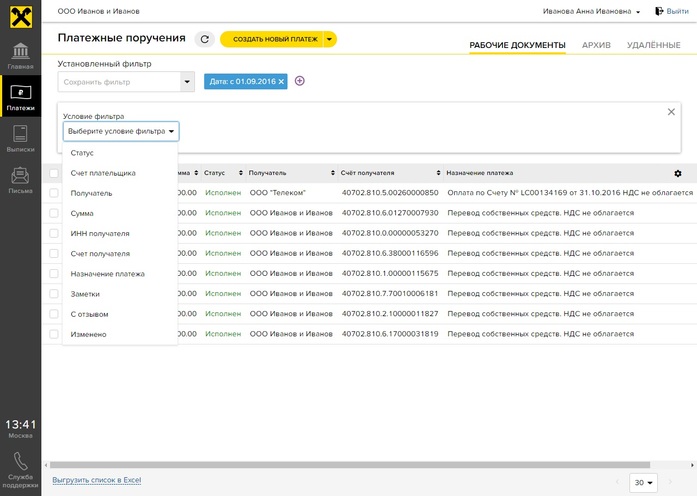Click Выгрузить список в Excel link

[x=96, y=481]
